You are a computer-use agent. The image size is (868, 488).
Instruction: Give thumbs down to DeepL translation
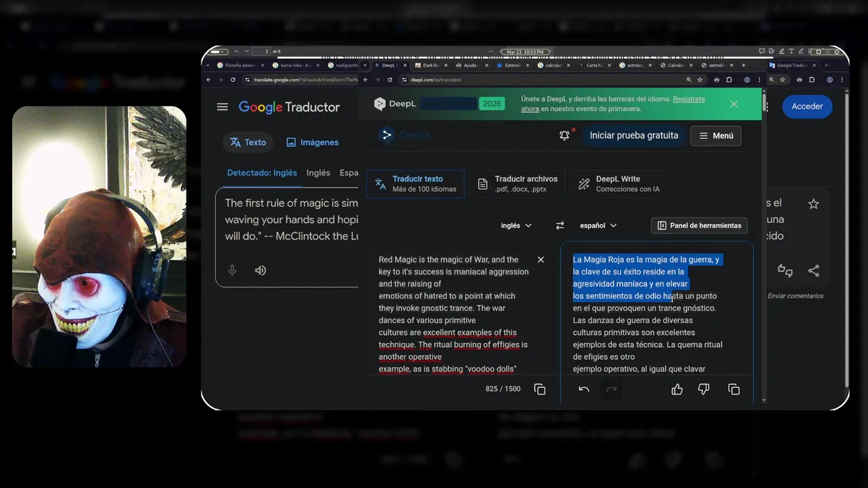point(704,389)
